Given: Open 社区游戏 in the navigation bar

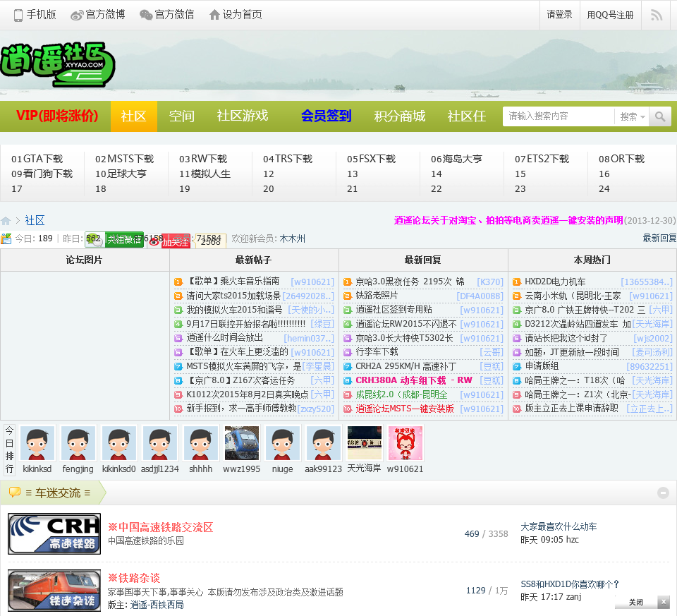Looking at the screenshot, I should (243, 116).
